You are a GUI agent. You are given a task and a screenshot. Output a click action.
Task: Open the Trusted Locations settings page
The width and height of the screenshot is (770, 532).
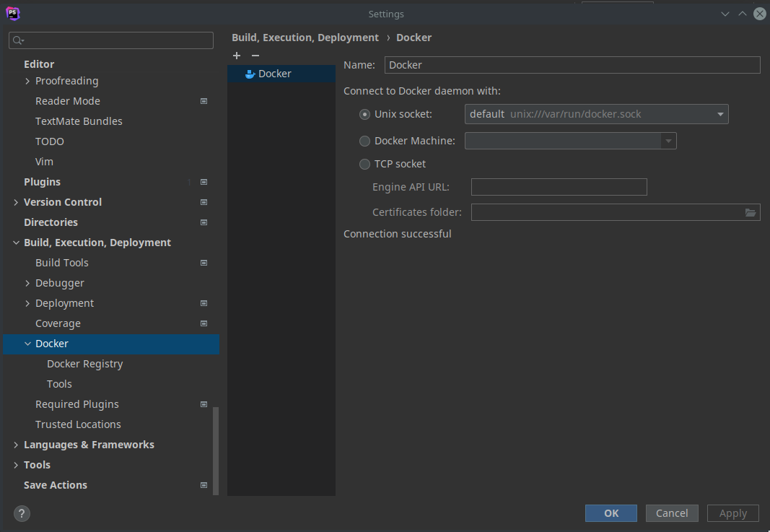78,424
